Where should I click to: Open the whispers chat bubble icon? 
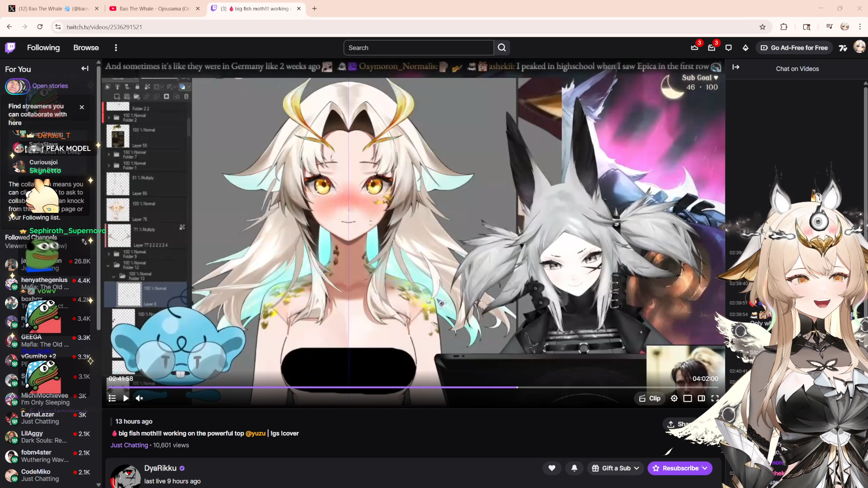[x=728, y=47]
